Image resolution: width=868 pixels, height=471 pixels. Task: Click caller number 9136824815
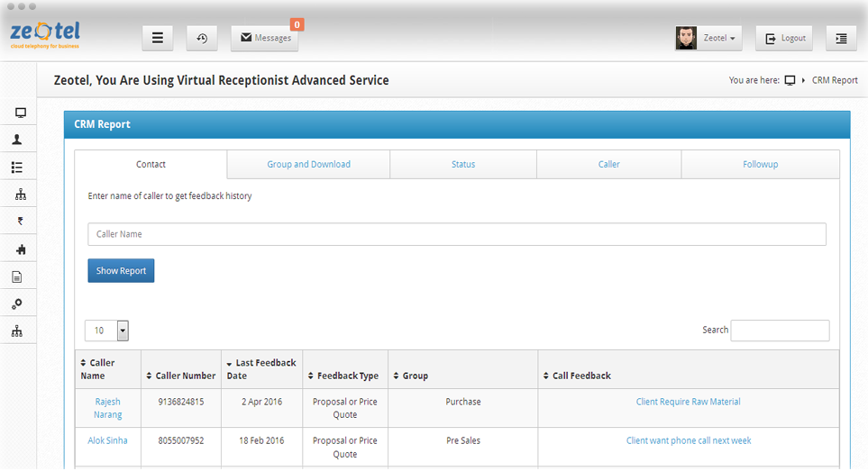click(x=181, y=402)
